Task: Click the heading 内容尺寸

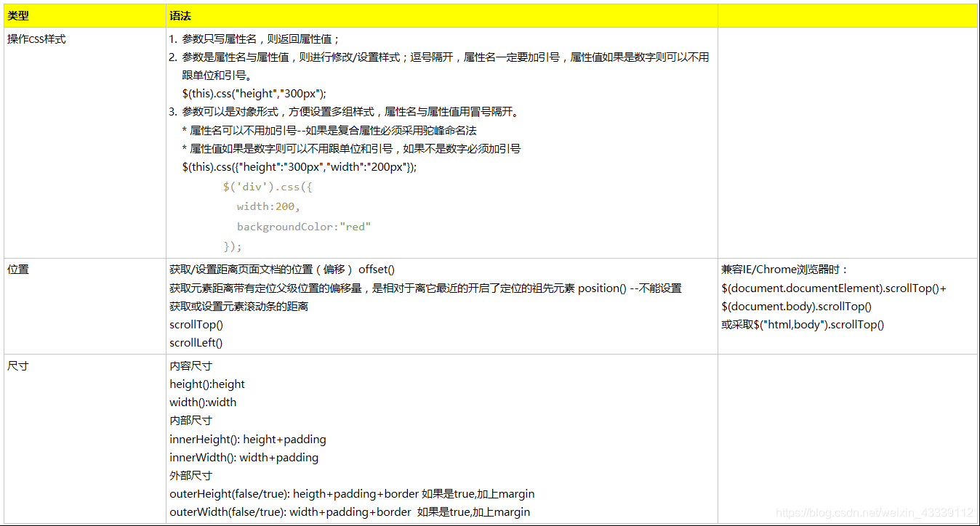Action: (191, 366)
